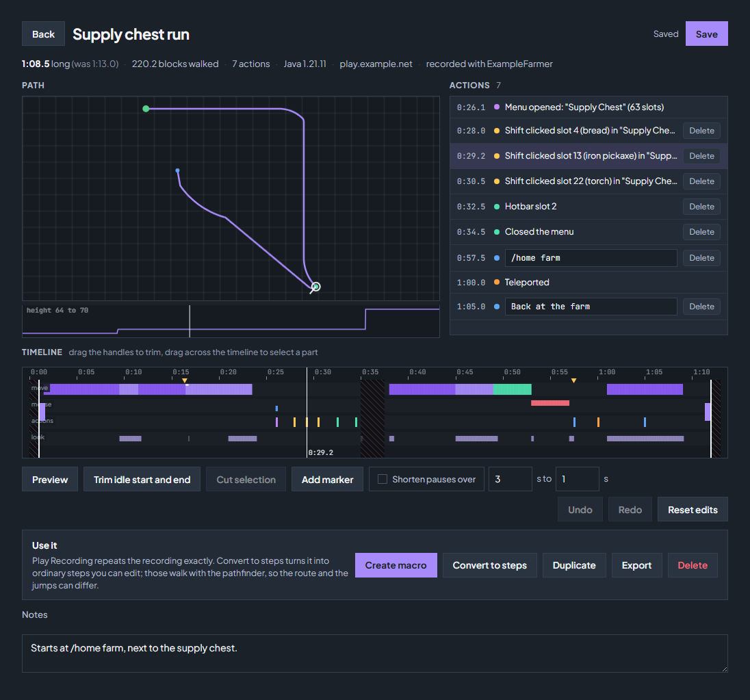Screen dimensions: 750x700
Task: Edit the Back at the farm field
Action: 591,307
